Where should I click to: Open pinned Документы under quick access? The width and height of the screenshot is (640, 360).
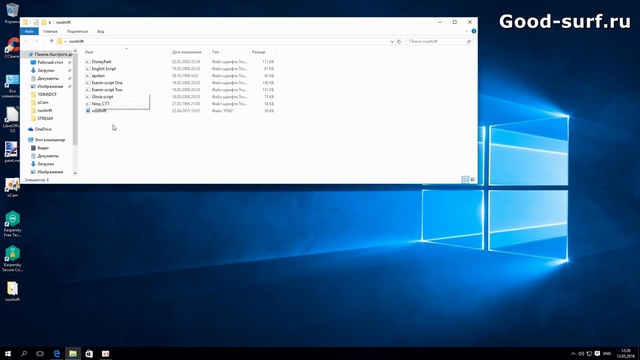(48, 78)
